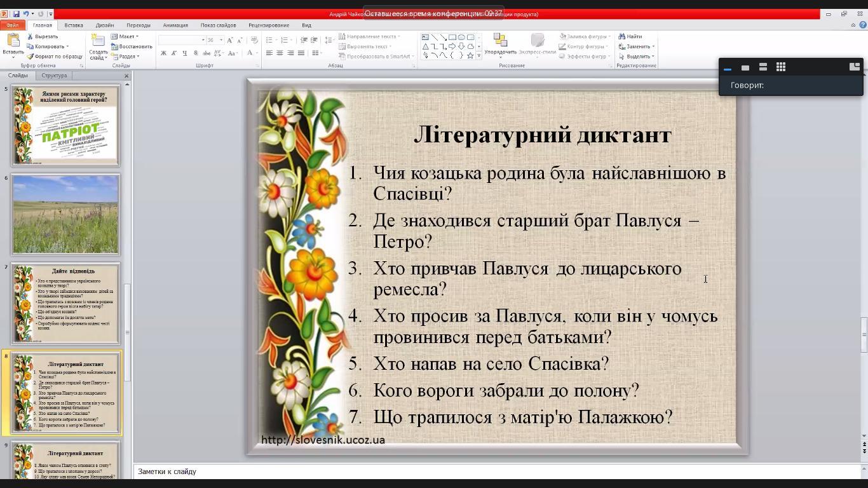Expand the shapes gallery
The width and height of the screenshot is (868, 488).
[x=478, y=56]
